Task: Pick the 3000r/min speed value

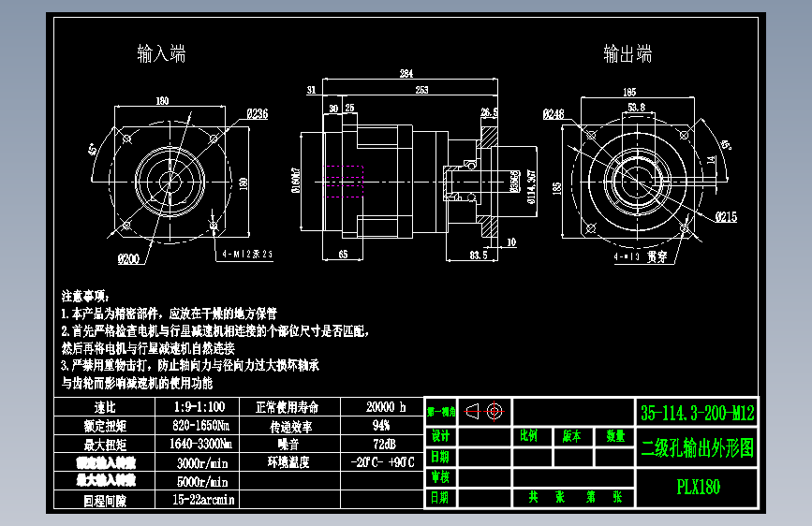Action: [202, 463]
